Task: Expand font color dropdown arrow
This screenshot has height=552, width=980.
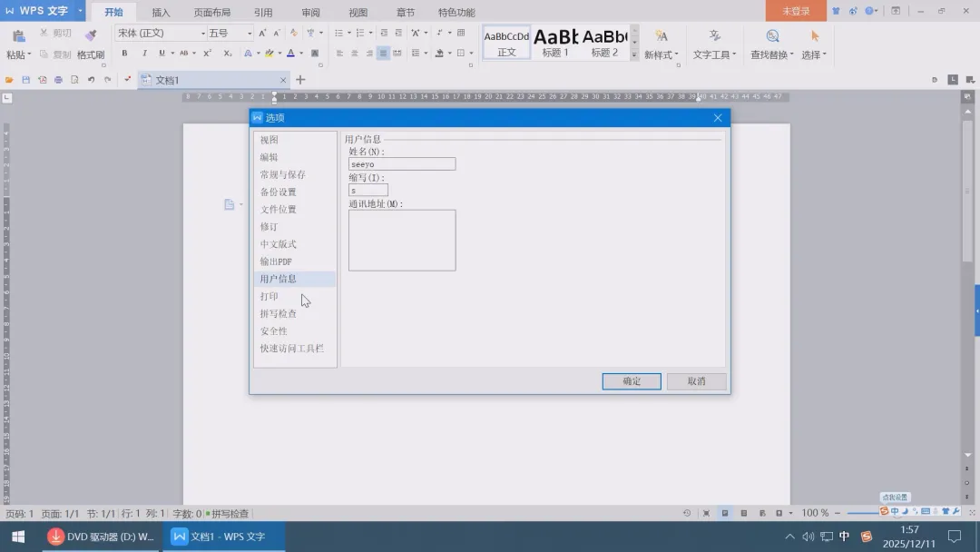Action: [301, 54]
